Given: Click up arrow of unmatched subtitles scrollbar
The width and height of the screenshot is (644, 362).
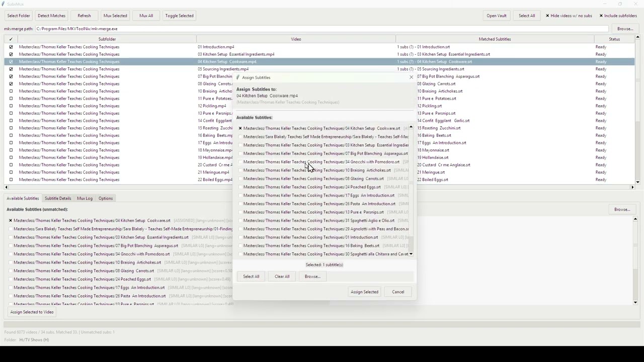Looking at the screenshot, I should (x=635, y=219).
